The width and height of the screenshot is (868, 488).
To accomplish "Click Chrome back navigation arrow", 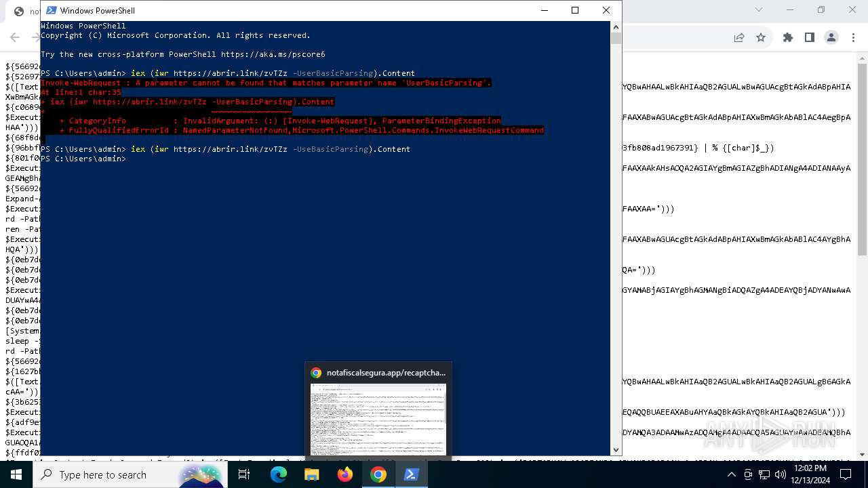I will [x=15, y=38].
